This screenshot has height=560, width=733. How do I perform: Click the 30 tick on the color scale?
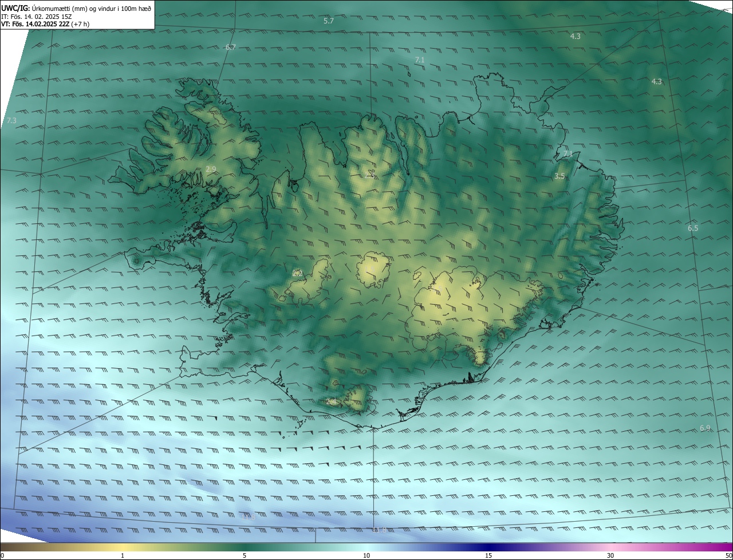[x=610, y=555]
